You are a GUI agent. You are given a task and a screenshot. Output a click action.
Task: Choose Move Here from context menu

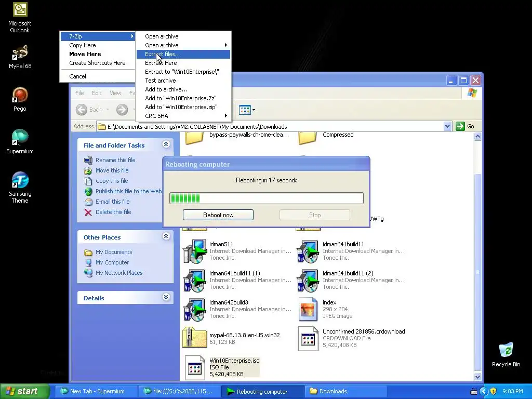97,54
